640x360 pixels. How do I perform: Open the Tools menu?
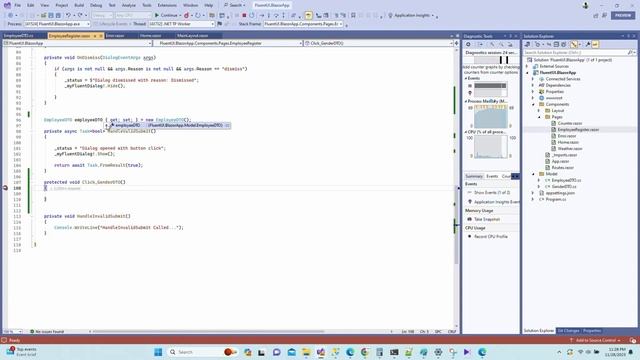147,5
